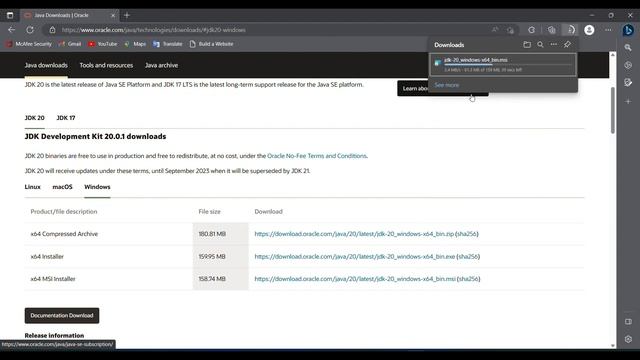This screenshot has height=360, width=640.
Task: Click the 158.74 MB file size cell
Action: tap(220, 279)
